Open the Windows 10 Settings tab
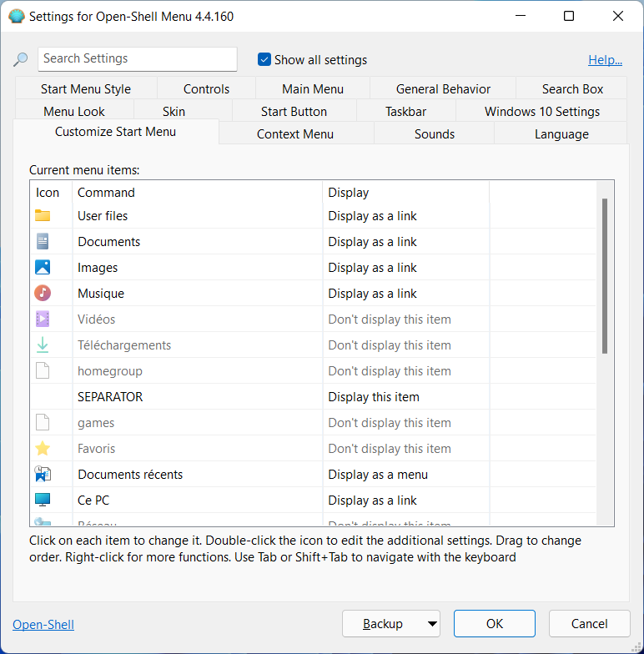644x654 pixels. (542, 112)
